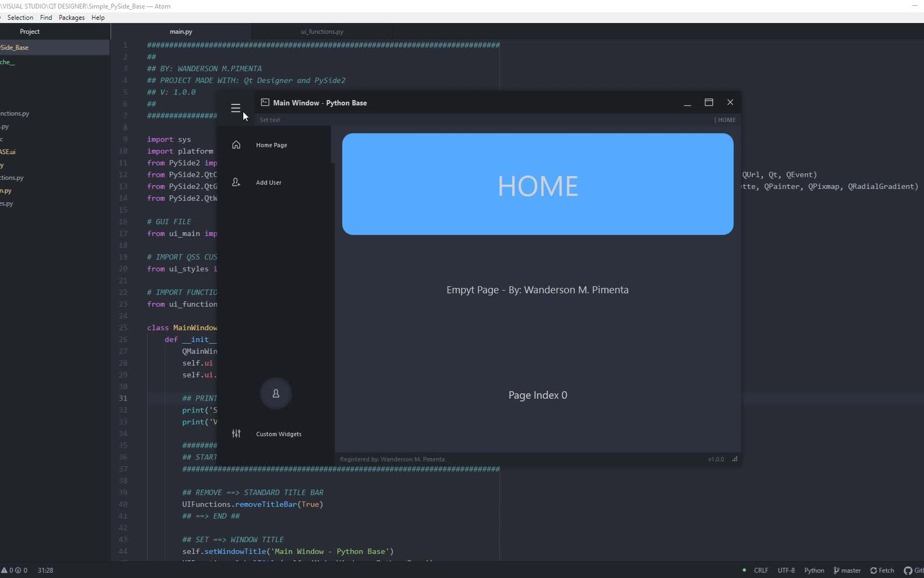Click the Add User person icon
Image resolution: width=924 pixels, height=578 pixels.
pyautogui.click(x=236, y=182)
